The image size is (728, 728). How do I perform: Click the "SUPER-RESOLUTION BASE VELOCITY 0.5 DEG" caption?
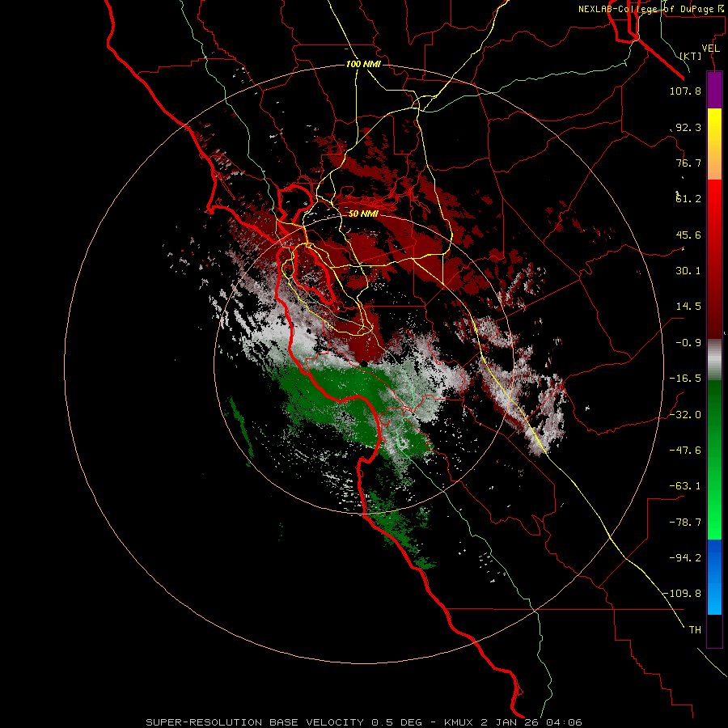click(x=284, y=722)
